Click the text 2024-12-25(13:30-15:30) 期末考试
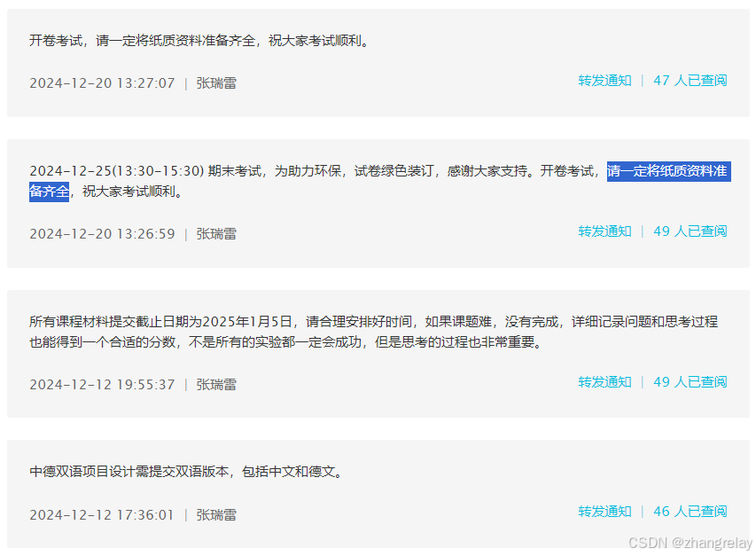The image size is (756, 556). point(145,171)
